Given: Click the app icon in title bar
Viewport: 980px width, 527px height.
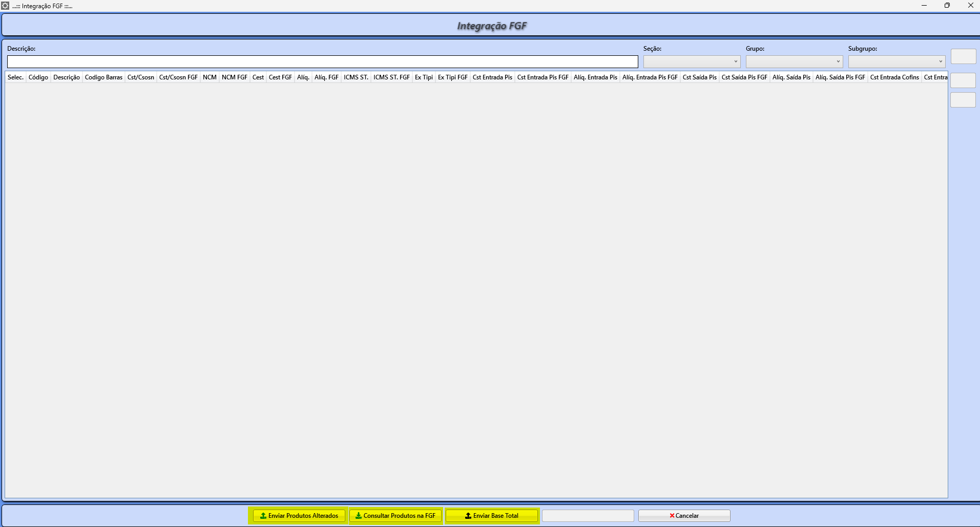Looking at the screenshot, I should (5, 6).
